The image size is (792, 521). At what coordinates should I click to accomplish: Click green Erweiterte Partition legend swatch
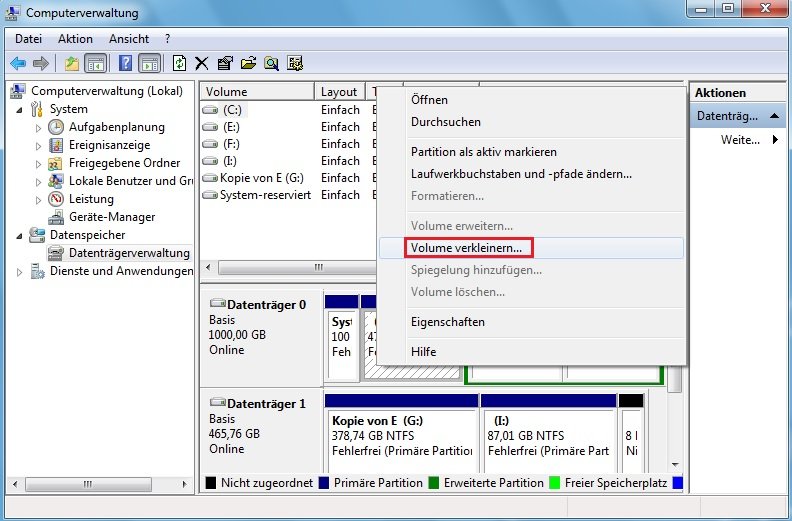click(x=433, y=483)
